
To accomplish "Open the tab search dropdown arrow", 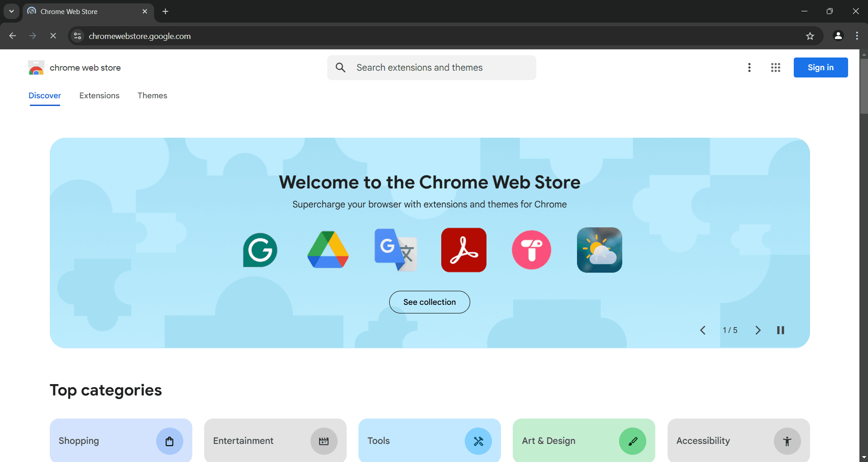I will coord(11,11).
